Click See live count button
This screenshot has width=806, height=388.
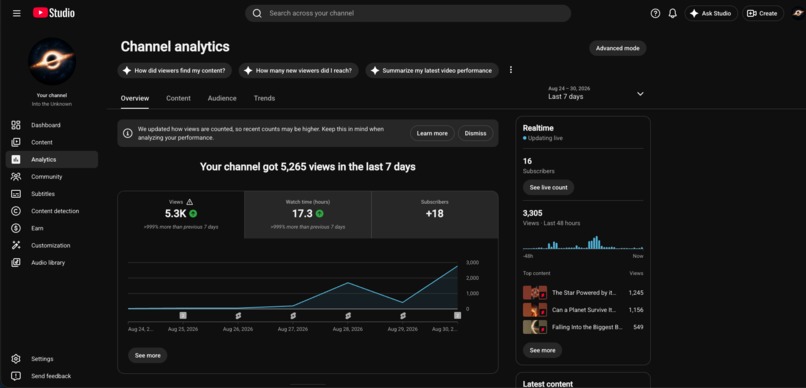click(548, 188)
